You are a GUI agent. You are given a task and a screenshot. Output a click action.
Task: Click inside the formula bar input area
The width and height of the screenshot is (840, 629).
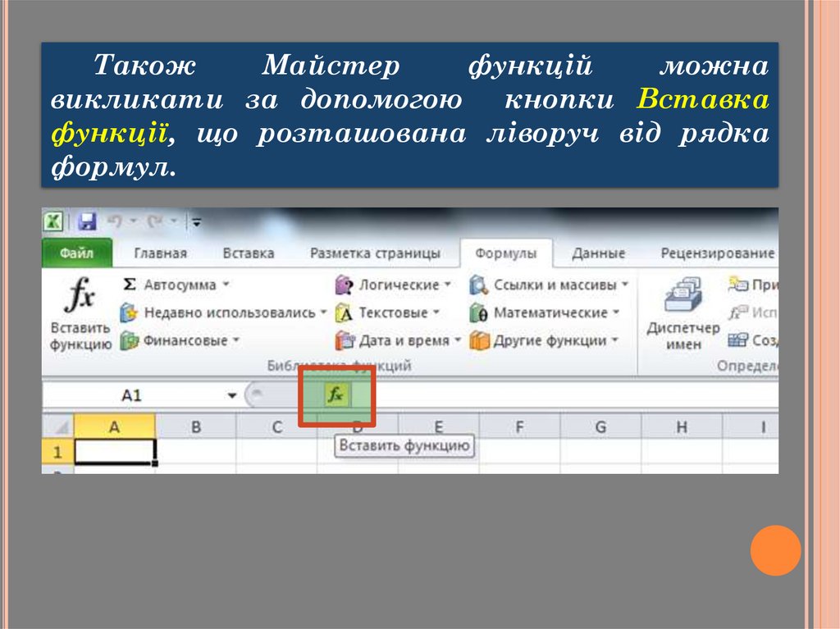pos(576,395)
